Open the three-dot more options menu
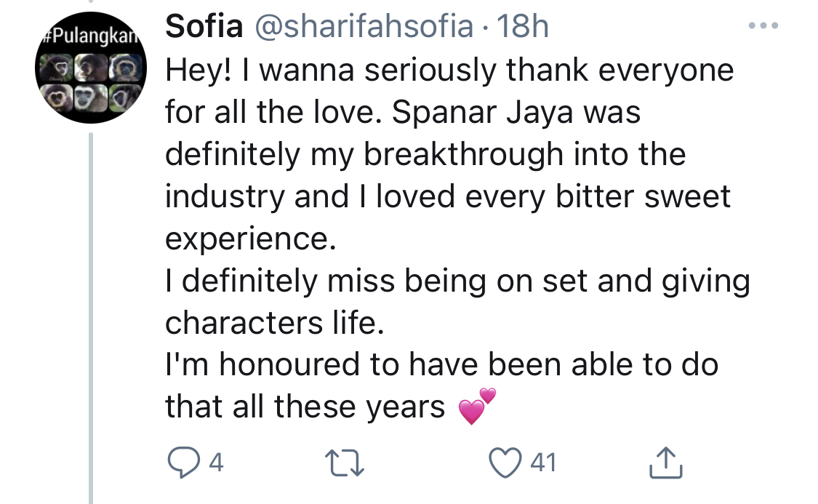The height and width of the screenshot is (504, 818). coord(763,26)
